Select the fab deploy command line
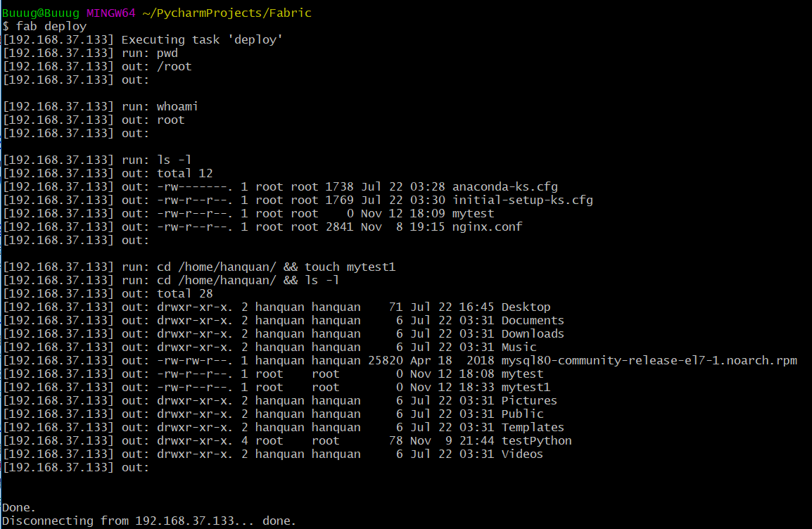Viewport: 812px width, 529px height. coord(45,26)
